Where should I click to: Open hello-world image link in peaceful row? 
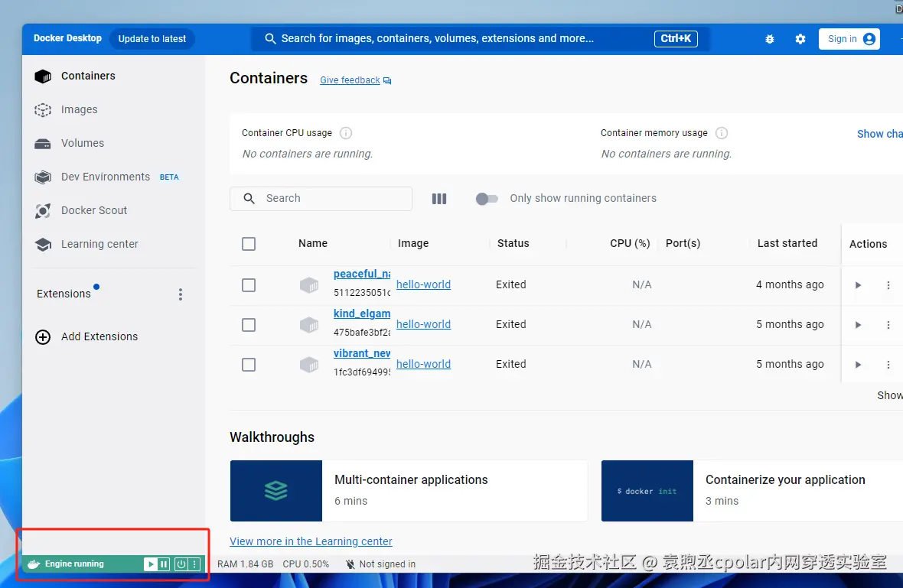pyautogui.click(x=423, y=284)
